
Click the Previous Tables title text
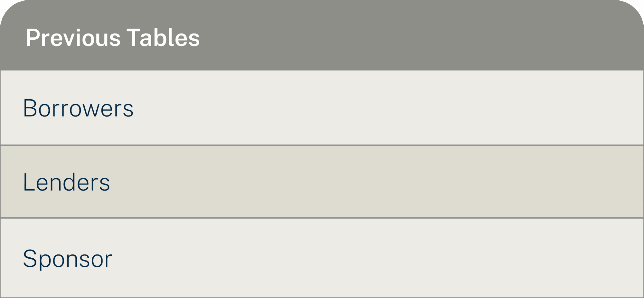point(113,38)
